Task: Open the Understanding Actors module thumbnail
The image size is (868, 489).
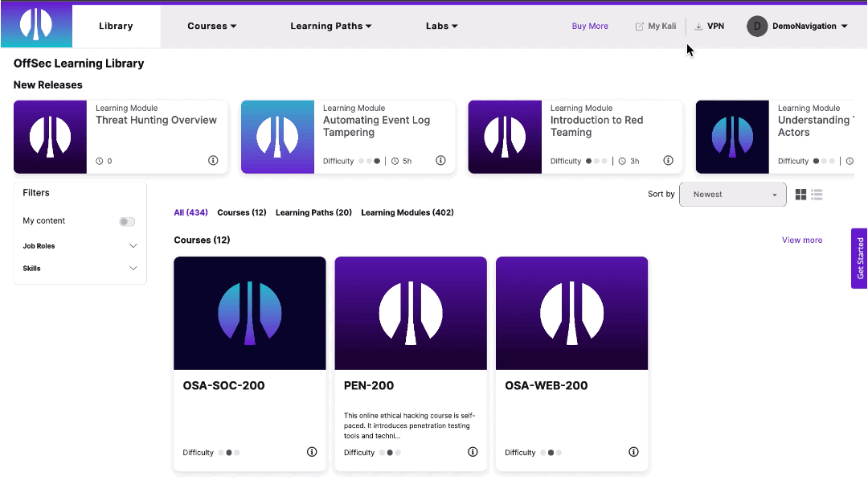Action: coord(732,137)
